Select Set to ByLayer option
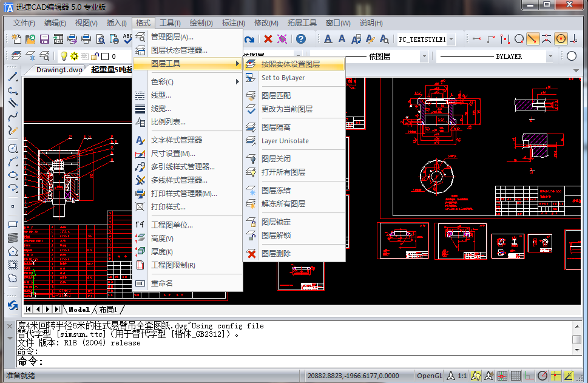This screenshot has height=383, width=588. 294,78
